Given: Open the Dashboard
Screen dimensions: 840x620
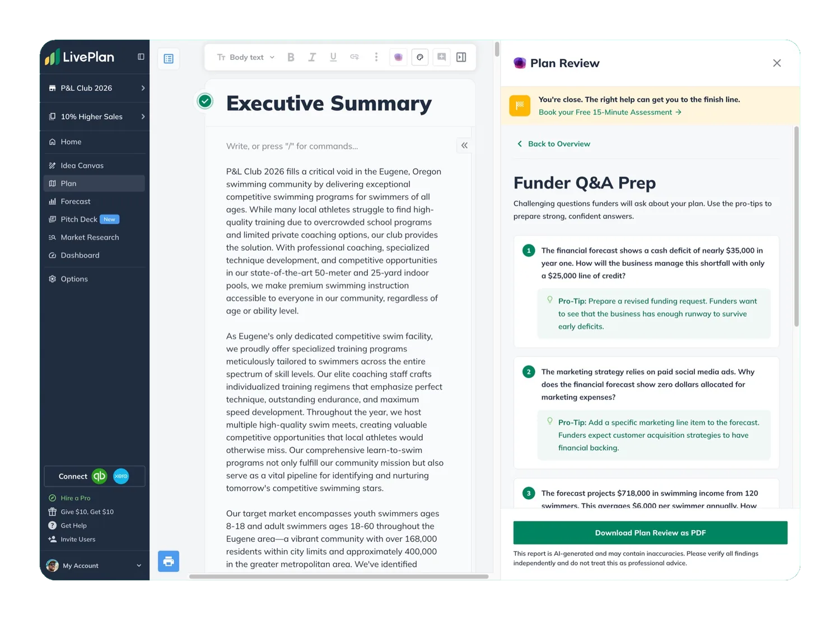Looking at the screenshot, I should point(94,255).
